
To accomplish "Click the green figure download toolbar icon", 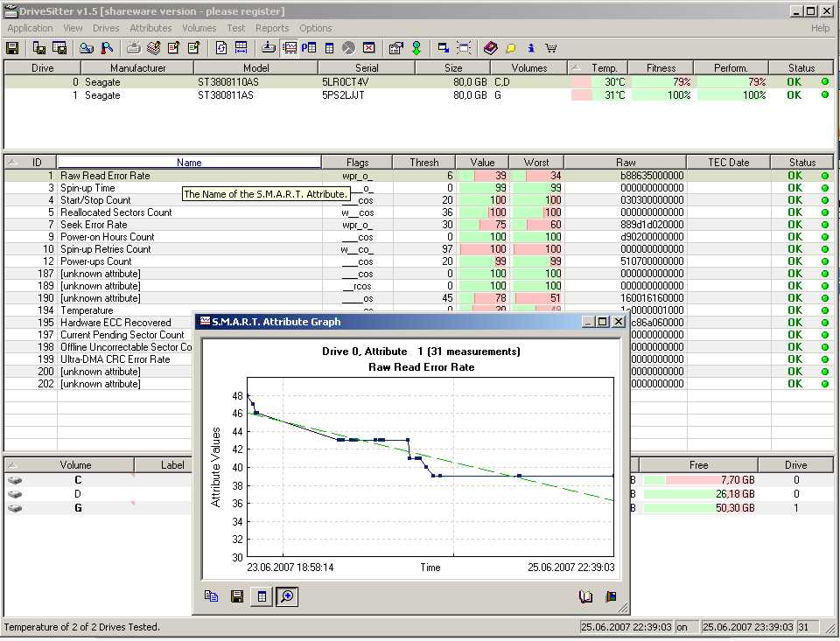I will pos(416,48).
